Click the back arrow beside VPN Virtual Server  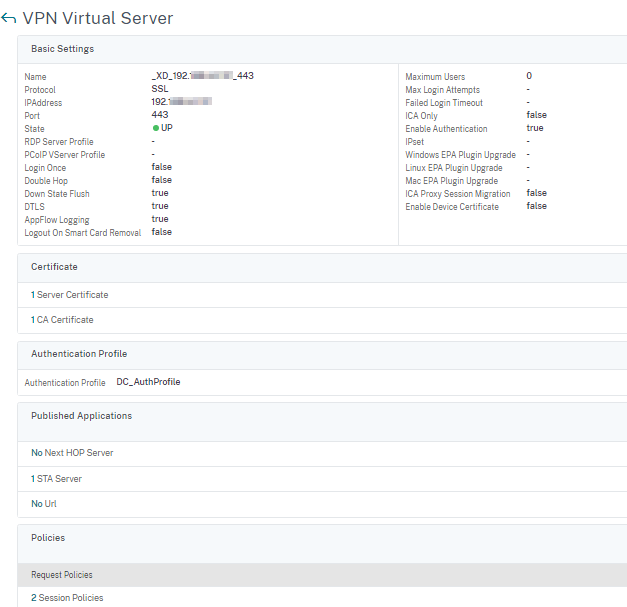coord(9,18)
